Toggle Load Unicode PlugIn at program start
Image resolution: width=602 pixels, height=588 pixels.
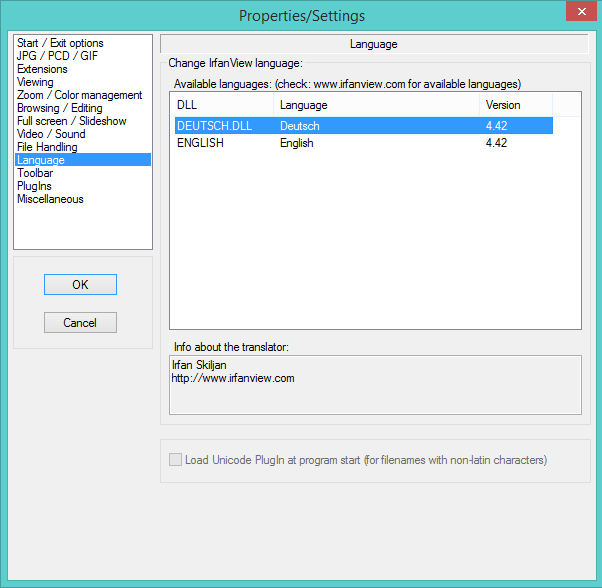(176, 460)
